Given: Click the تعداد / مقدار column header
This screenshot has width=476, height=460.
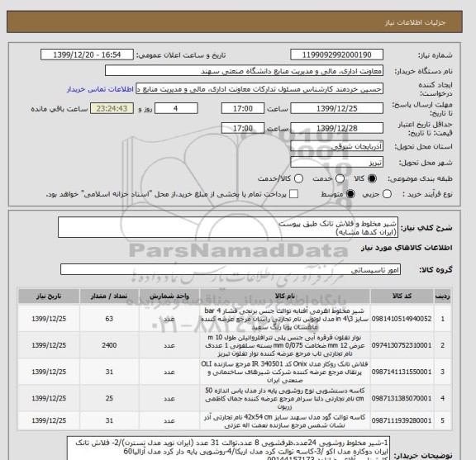Looking at the screenshot, I should click(109, 296).
